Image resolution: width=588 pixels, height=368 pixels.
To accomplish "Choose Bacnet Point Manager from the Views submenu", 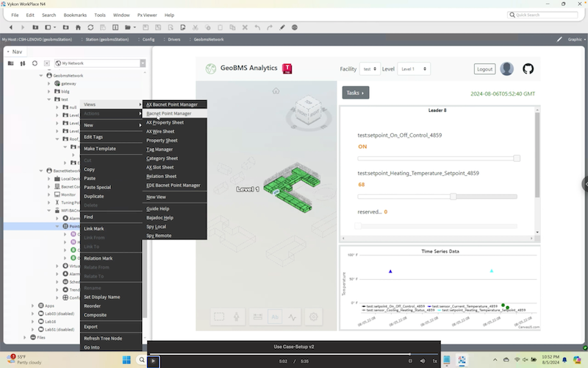I will pyautogui.click(x=174, y=113).
